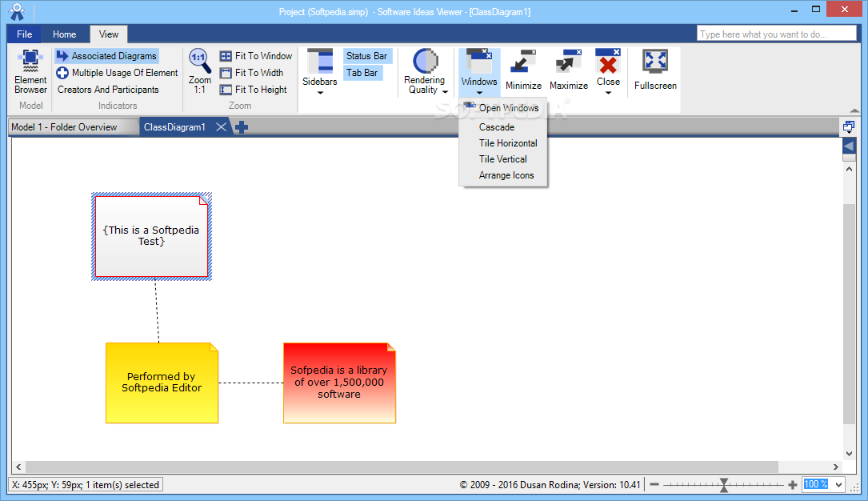Enter Fullscreen mode
Image resolution: width=868 pixels, height=501 pixels.
(655, 70)
